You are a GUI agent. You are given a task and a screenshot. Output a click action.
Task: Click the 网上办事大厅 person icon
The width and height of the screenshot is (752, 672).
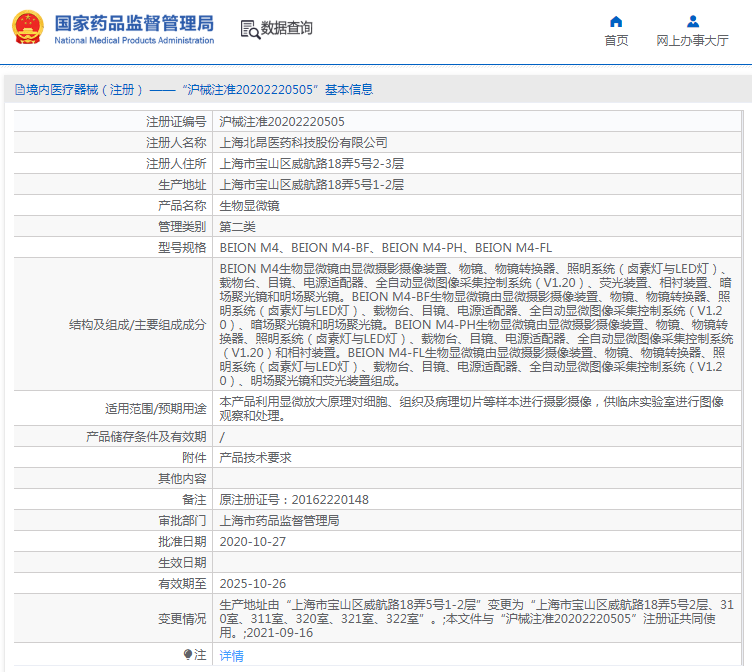pos(692,21)
